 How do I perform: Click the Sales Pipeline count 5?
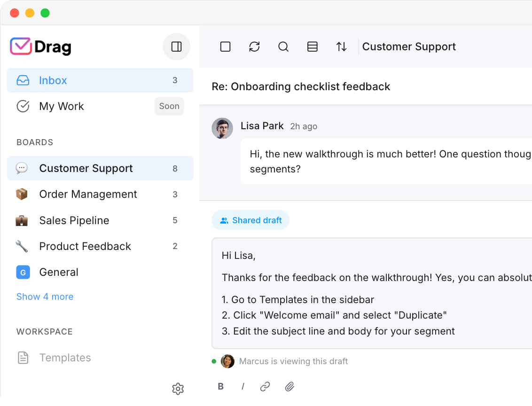click(x=175, y=220)
